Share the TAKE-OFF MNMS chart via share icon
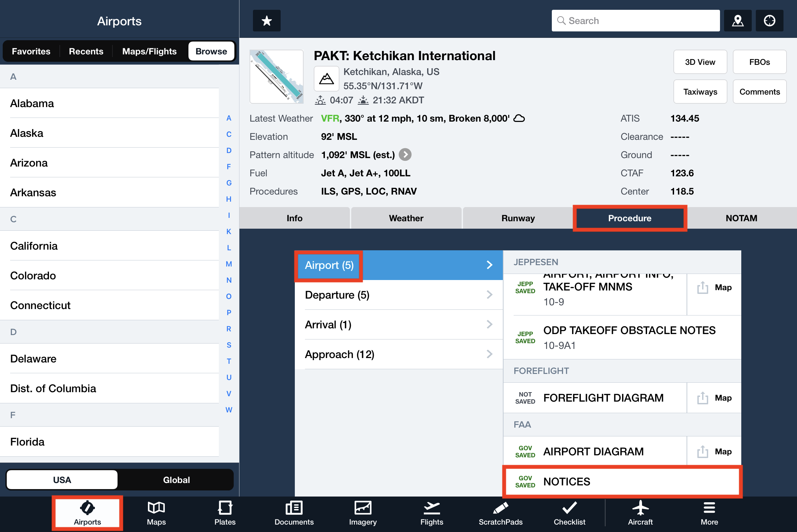797x532 pixels. (x=702, y=287)
